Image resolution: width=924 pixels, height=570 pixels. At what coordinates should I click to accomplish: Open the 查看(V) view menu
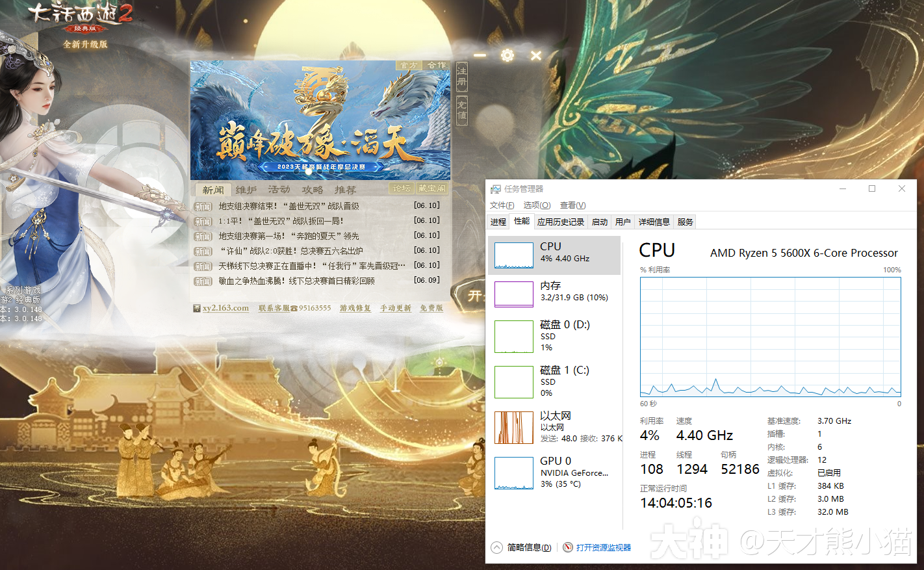pyautogui.click(x=572, y=205)
